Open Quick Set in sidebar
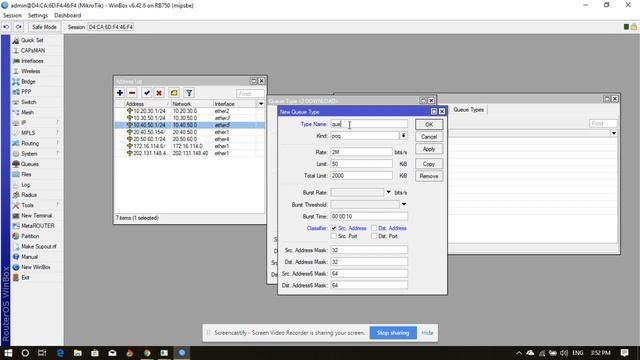 31,40
